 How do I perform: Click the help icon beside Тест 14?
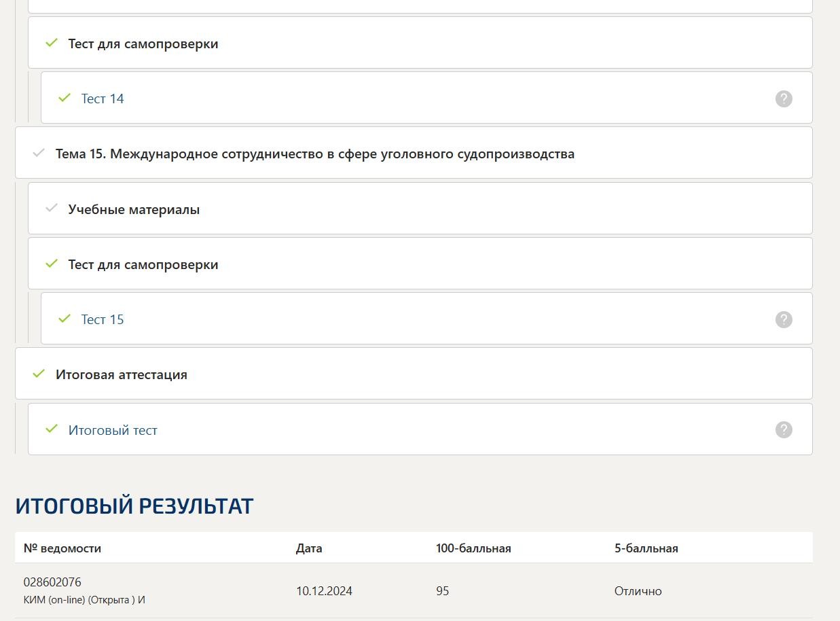tap(784, 99)
